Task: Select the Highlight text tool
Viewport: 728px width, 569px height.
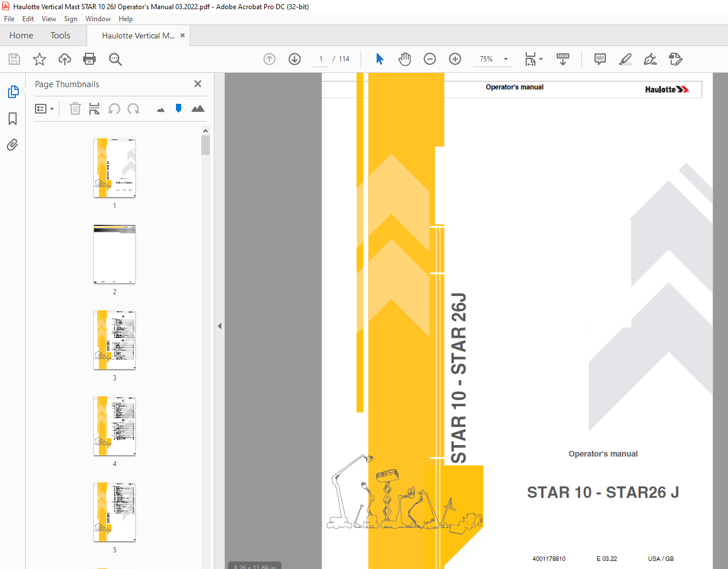Action: click(625, 59)
